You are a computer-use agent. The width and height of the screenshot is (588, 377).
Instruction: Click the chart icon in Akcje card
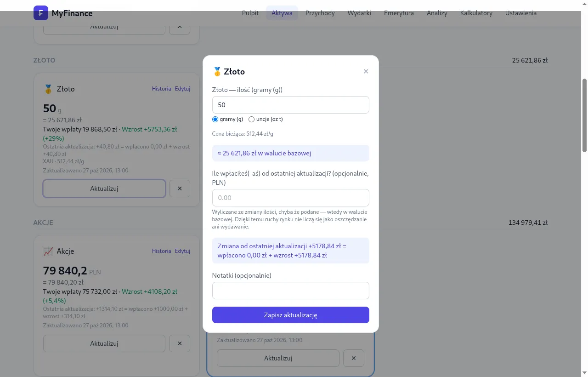click(48, 251)
